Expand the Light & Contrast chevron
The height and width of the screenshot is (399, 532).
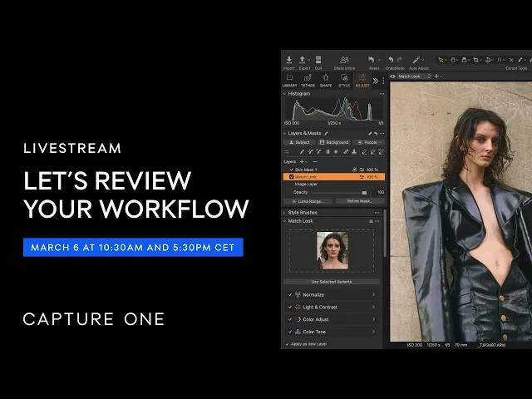373,307
